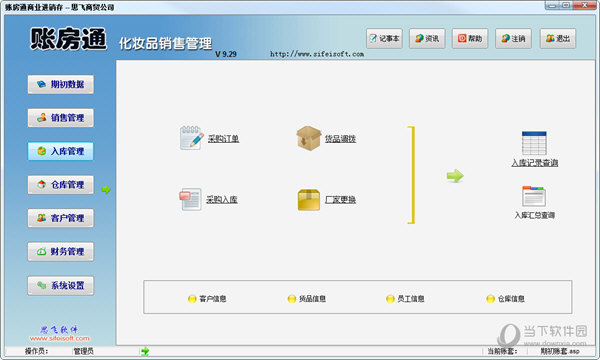The width and height of the screenshot is (600, 360).
Task: Click the green arrow beside 仓库管理
Action: (x=106, y=189)
